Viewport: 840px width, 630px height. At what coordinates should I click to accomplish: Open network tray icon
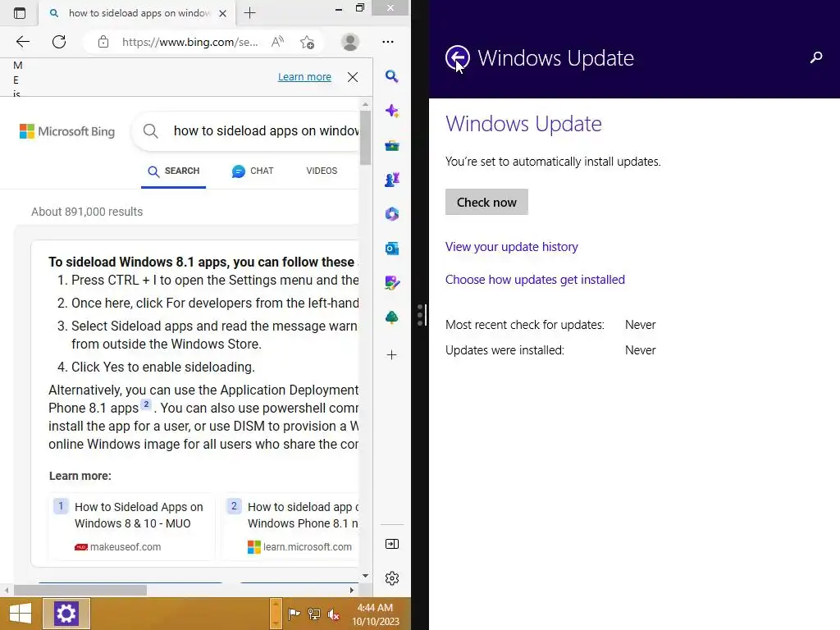[x=314, y=614]
